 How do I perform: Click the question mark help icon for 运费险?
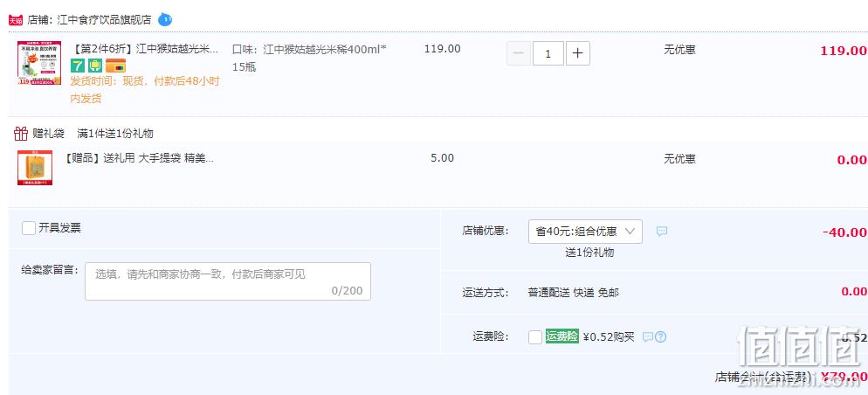tap(660, 336)
